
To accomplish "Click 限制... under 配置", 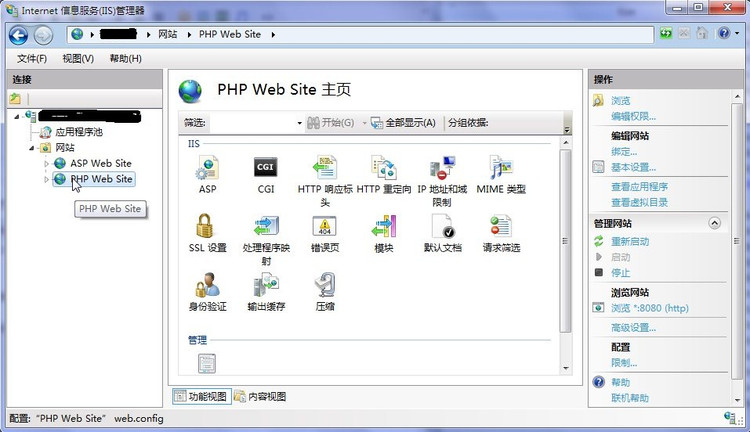I will tap(624, 363).
